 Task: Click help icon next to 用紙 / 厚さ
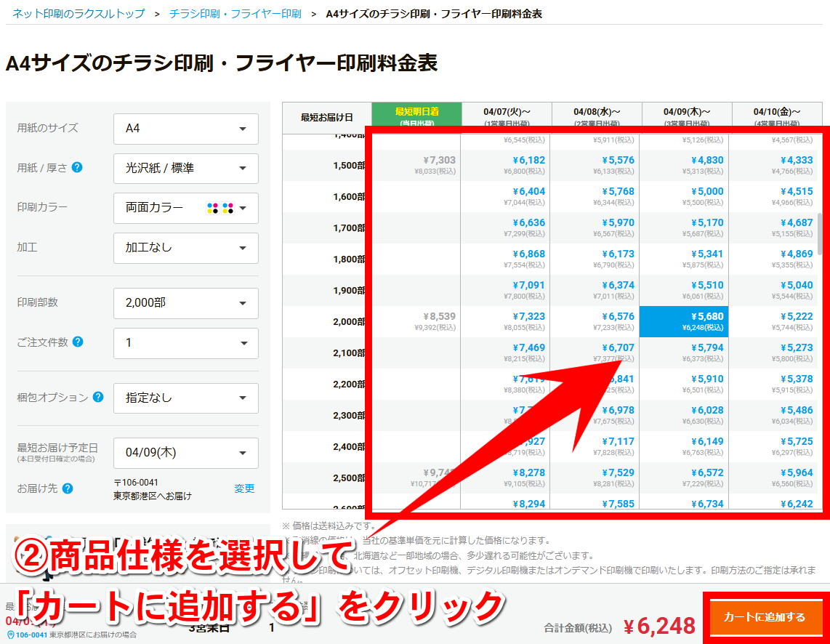coord(77,167)
